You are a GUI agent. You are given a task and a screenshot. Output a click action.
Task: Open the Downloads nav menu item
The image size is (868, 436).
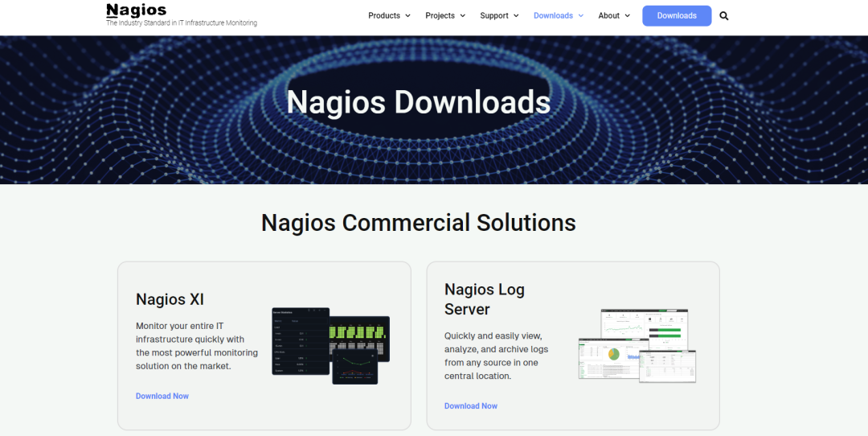(x=553, y=15)
